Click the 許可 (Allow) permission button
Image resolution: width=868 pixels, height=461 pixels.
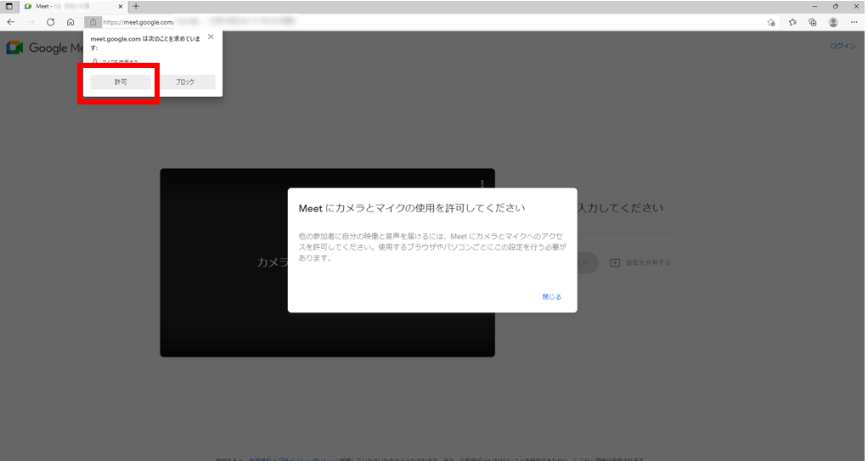[121, 82]
